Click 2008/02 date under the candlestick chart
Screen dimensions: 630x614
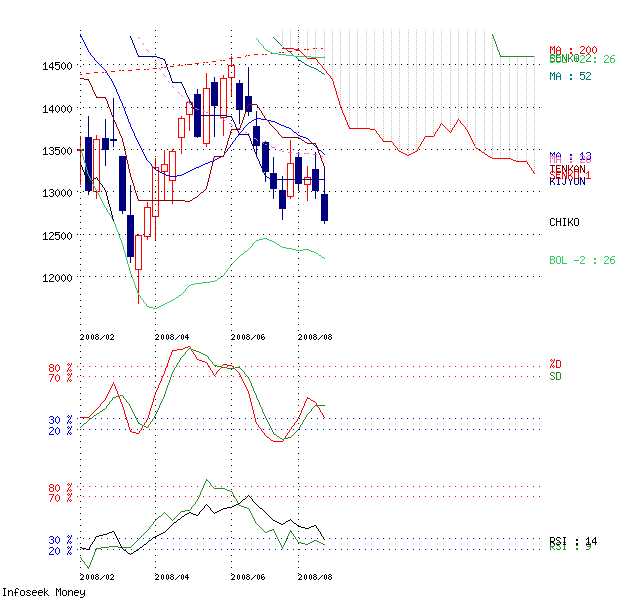tap(97, 337)
